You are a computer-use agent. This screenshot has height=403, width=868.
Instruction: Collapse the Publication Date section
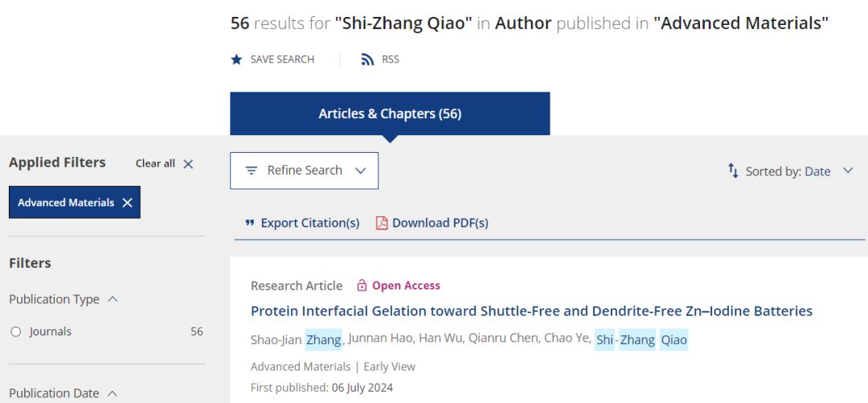(x=113, y=393)
